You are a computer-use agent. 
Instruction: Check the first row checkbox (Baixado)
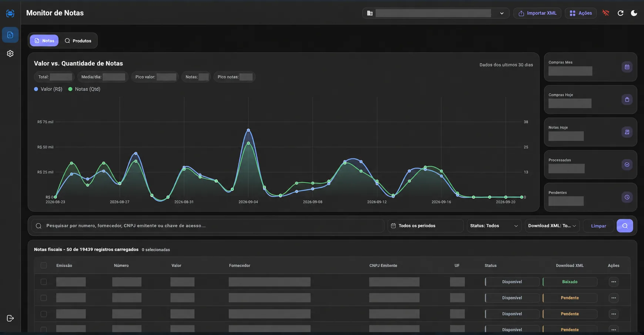click(x=44, y=282)
